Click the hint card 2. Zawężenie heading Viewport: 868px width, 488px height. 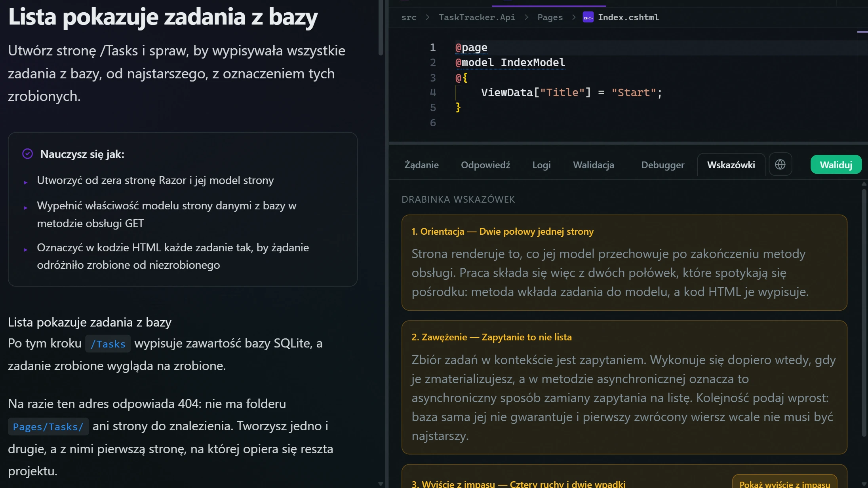point(491,337)
